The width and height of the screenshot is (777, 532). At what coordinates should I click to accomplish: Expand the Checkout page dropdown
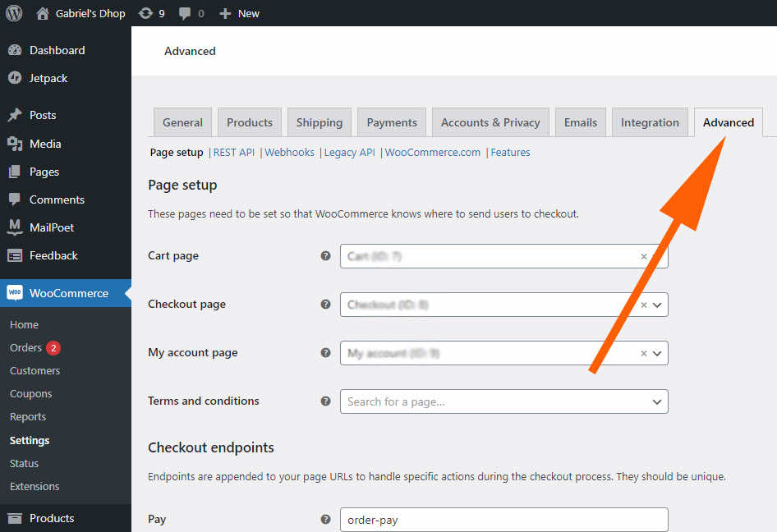coord(657,305)
